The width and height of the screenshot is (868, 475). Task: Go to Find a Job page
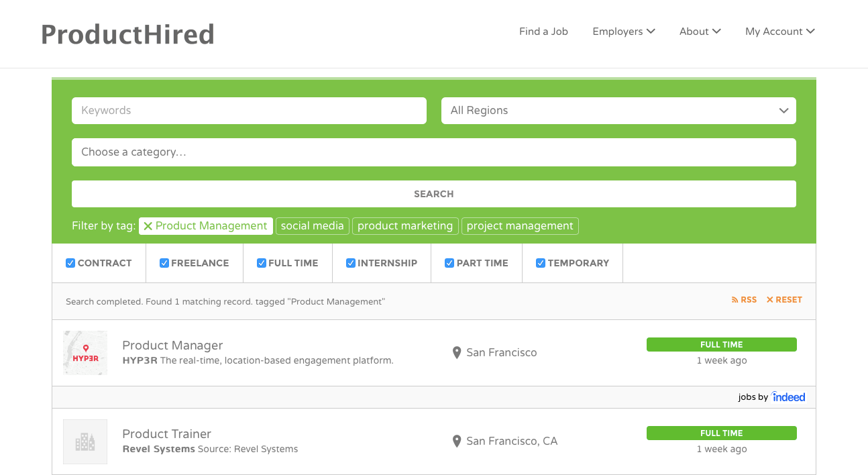543,32
